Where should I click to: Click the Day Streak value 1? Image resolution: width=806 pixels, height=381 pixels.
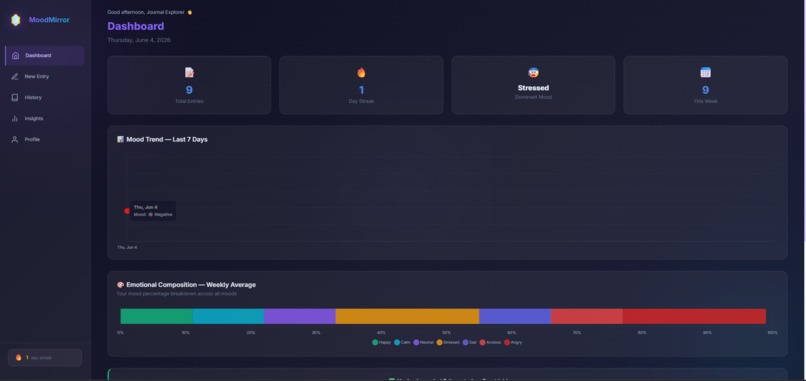point(361,90)
